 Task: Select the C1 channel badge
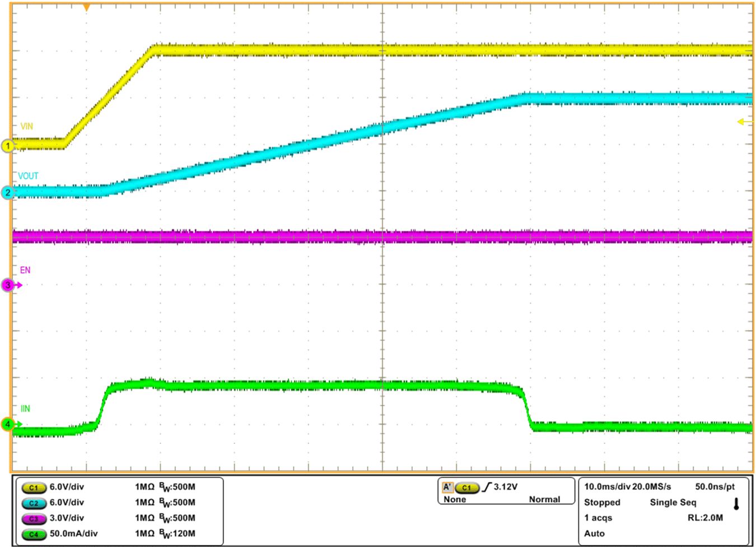coord(34,488)
